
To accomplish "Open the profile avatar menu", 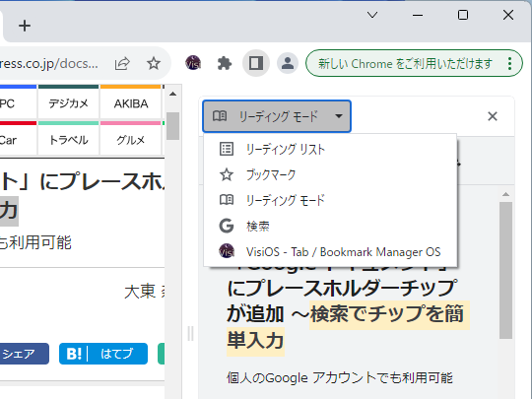I will pos(288,63).
